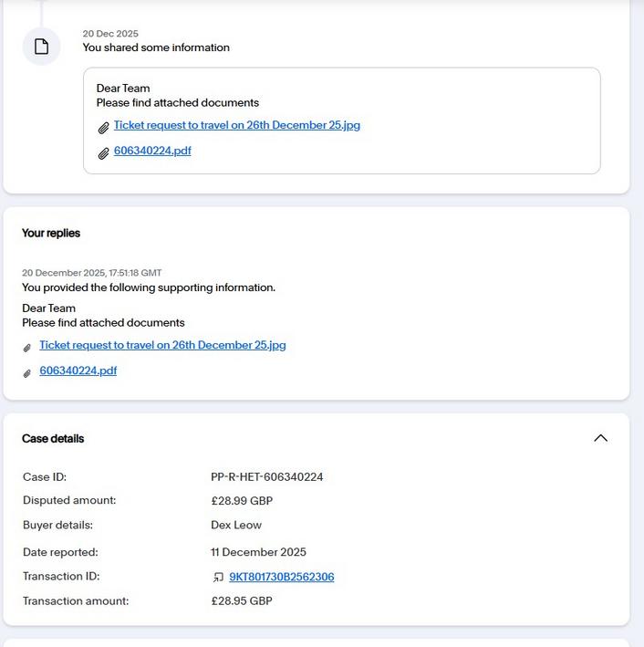644x647 pixels.
Task: Open ticket request .jpg link under Your replies
Action: pyautogui.click(x=162, y=346)
